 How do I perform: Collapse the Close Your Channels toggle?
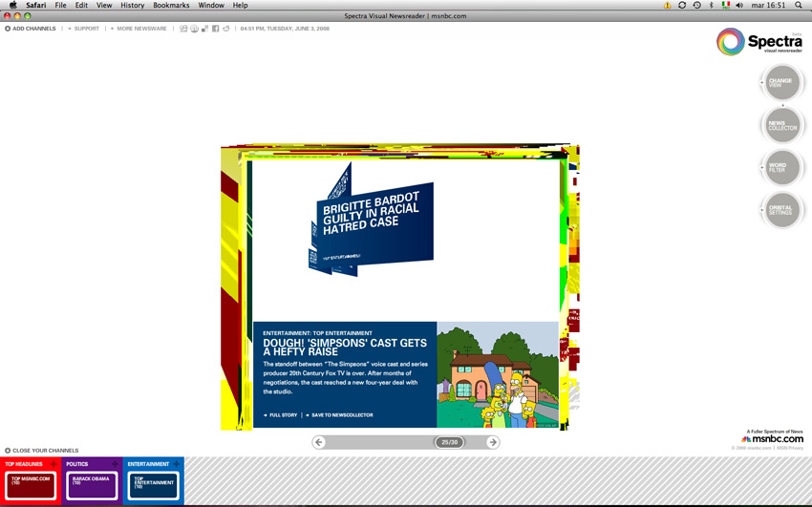(41, 451)
